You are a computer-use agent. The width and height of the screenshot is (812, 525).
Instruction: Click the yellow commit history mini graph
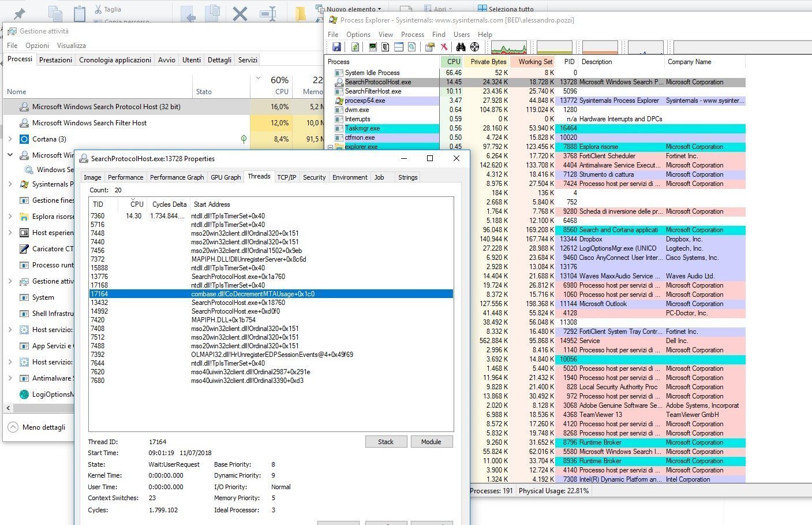[x=555, y=47]
